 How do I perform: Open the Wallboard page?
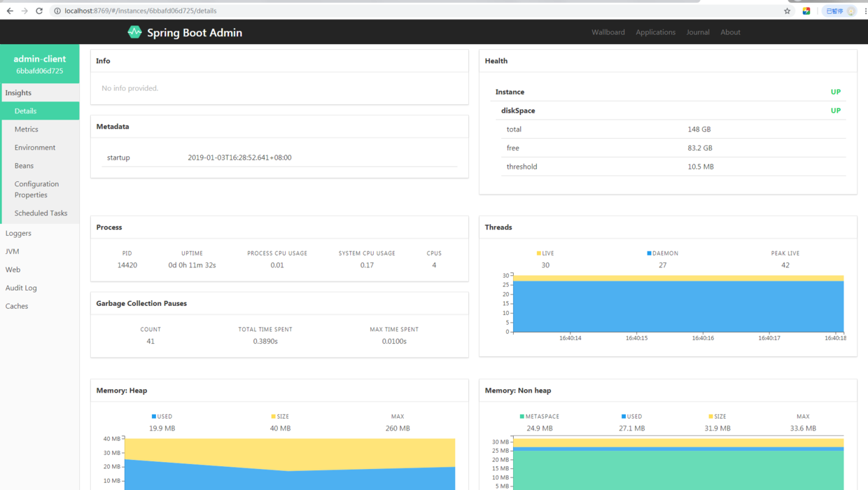click(x=608, y=32)
